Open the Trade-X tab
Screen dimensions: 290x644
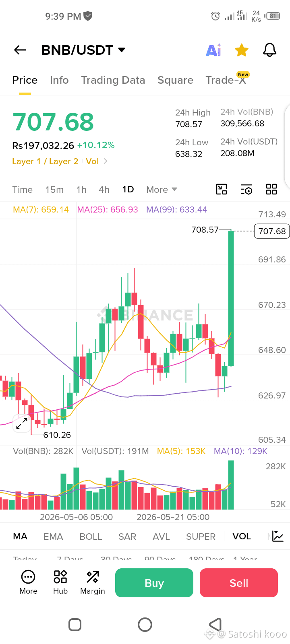226,80
